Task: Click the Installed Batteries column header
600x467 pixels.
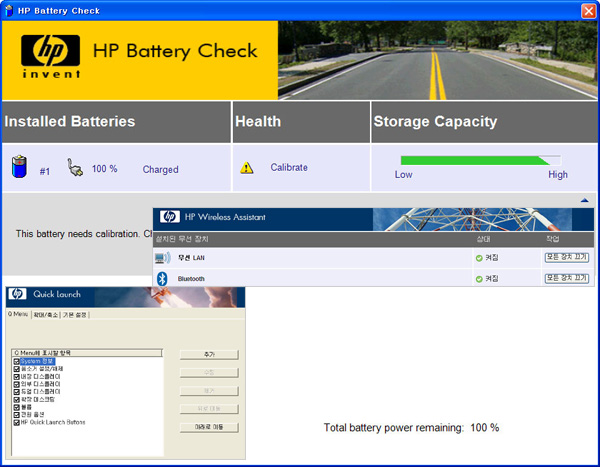Action: (x=116, y=122)
